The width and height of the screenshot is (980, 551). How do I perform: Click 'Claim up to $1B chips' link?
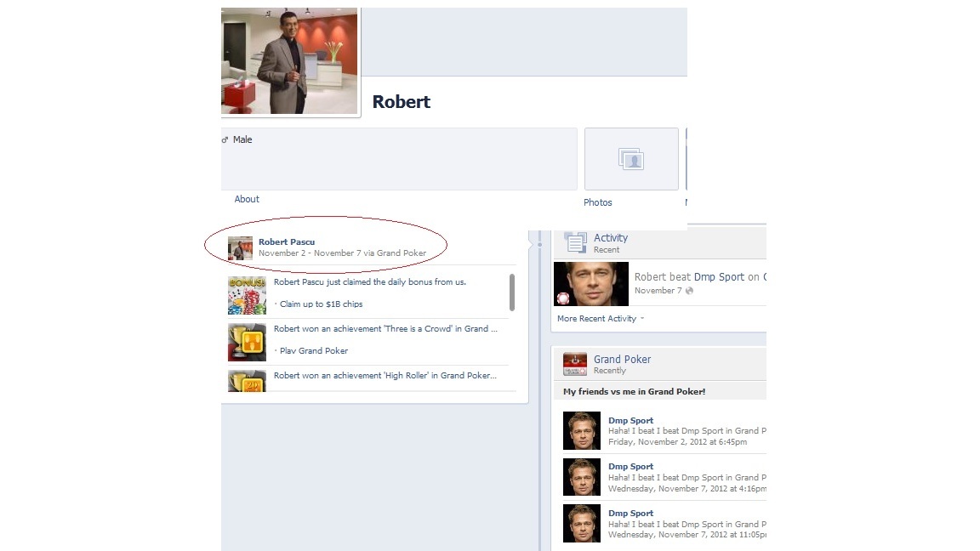(x=321, y=304)
